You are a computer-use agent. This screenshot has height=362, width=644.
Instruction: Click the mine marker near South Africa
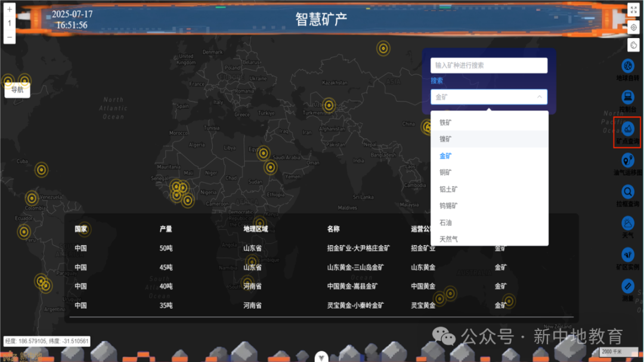tap(247, 282)
